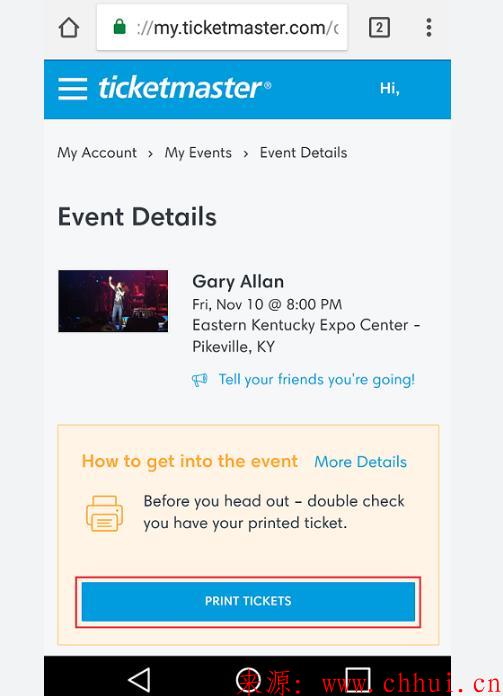Open the browser three-dot overflow menu
This screenshot has height=696, width=503.
(428, 28)
